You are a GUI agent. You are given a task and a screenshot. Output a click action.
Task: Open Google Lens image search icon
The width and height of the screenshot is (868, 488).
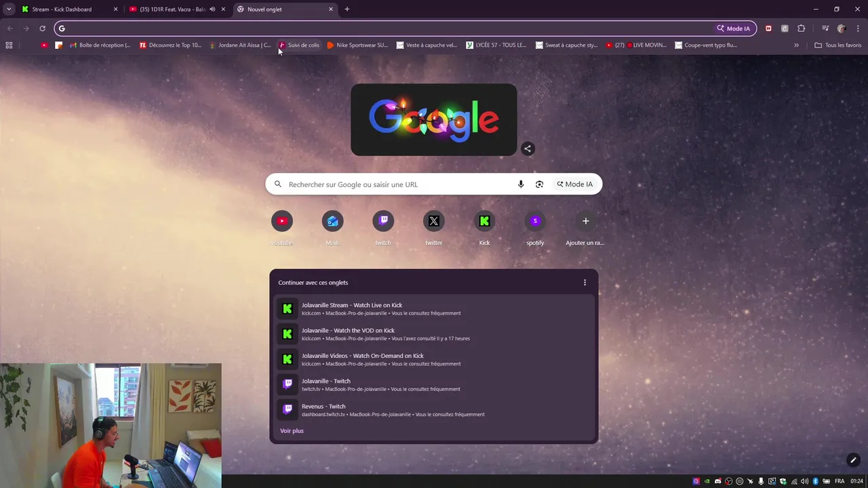pos(539,184)
